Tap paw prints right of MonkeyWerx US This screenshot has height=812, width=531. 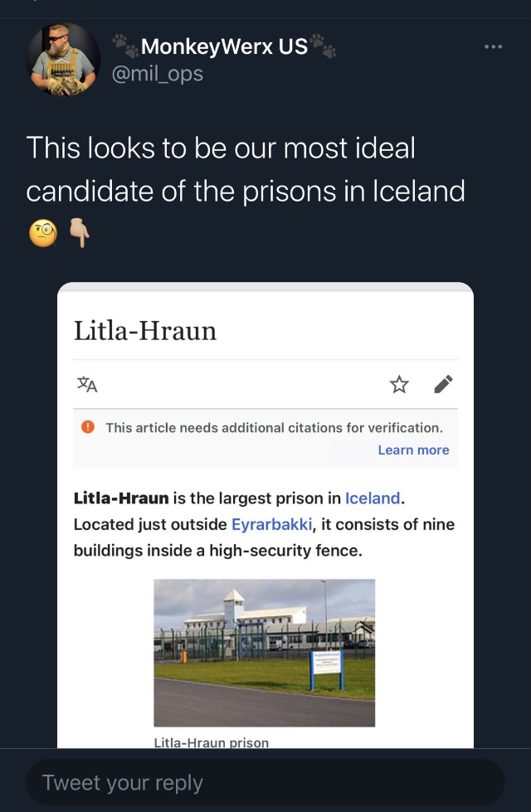(324, 46)
